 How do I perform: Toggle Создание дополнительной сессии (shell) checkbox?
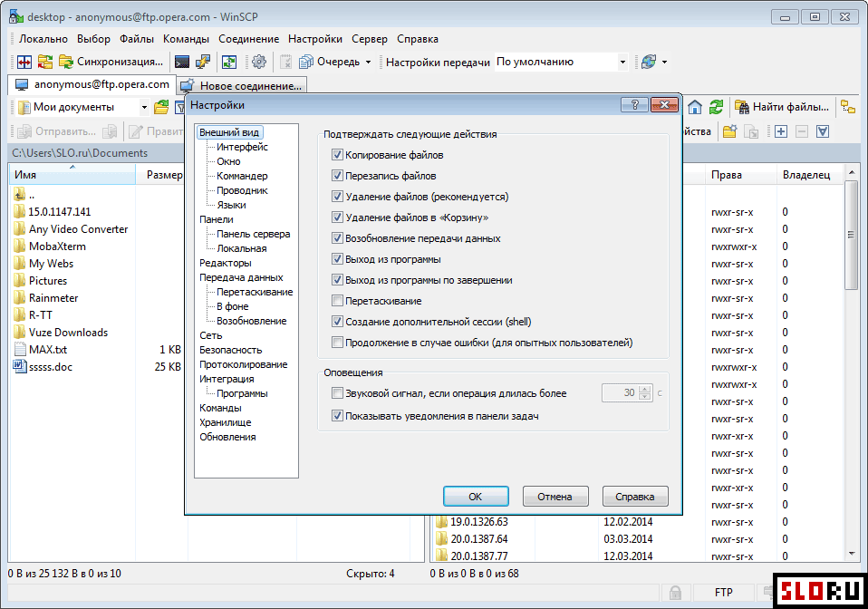(x=337, y=322)
